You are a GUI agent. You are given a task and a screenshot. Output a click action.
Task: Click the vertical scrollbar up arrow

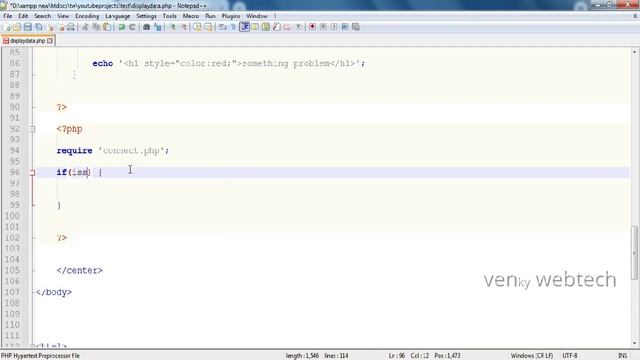[x=635, y=52]
